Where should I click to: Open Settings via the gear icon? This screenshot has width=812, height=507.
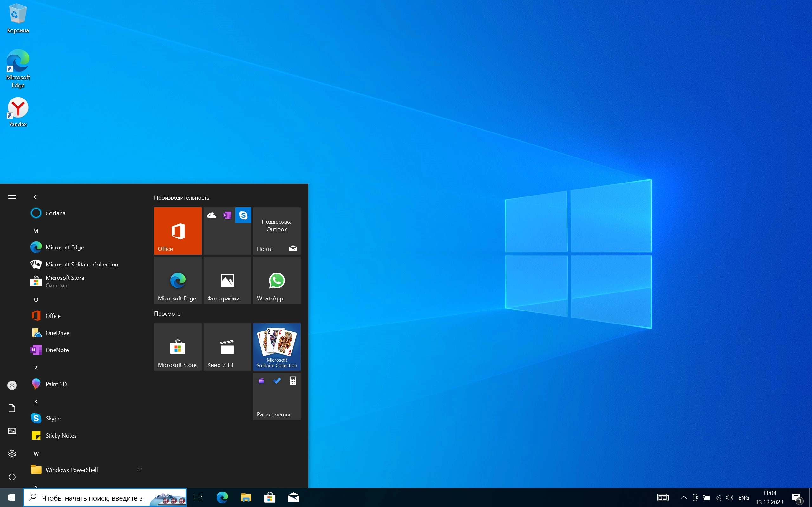pos(12,454)
